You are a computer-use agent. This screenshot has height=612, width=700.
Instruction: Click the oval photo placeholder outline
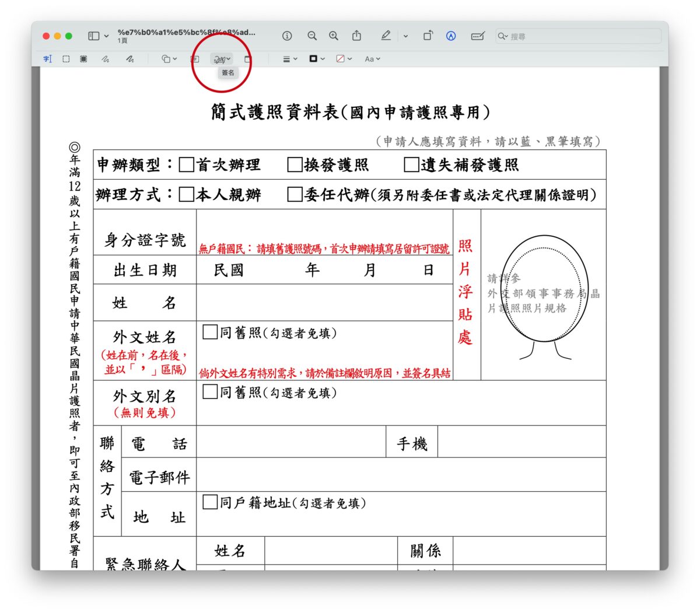pyautogui.click(x=544, y=289)
